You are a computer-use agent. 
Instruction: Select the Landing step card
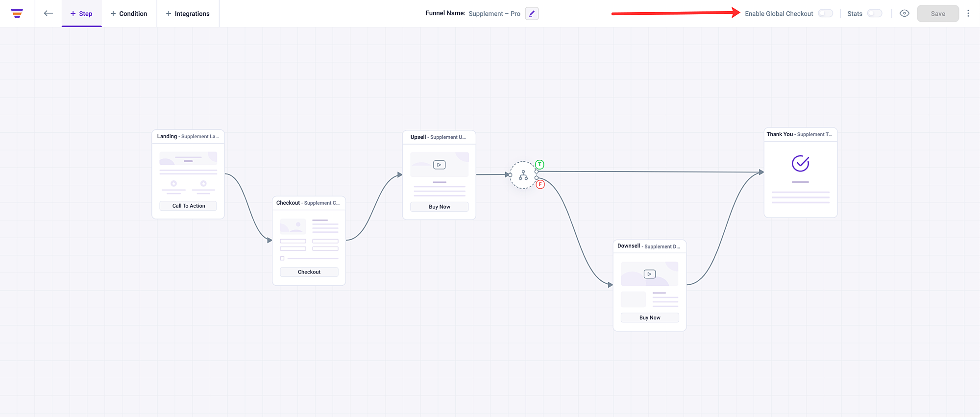point(188,174)
